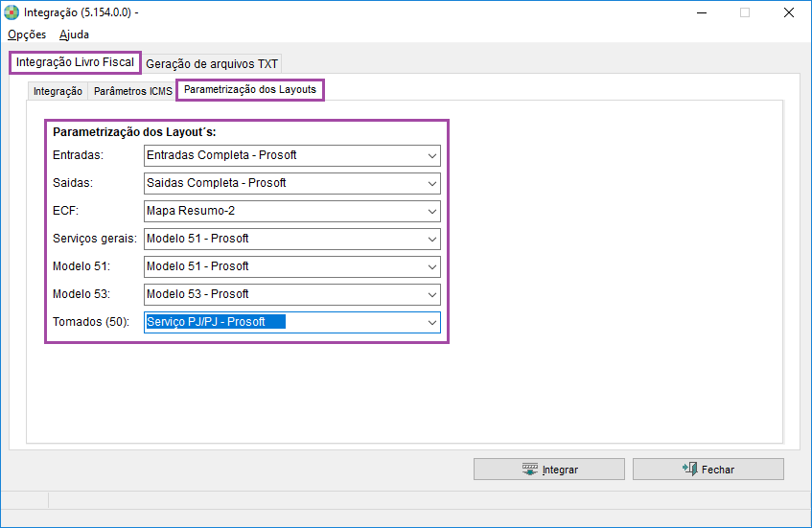Switch to Geração de arquivos TXT tab
This screenshot has width=812, height=528.
[x=212, y=63]
